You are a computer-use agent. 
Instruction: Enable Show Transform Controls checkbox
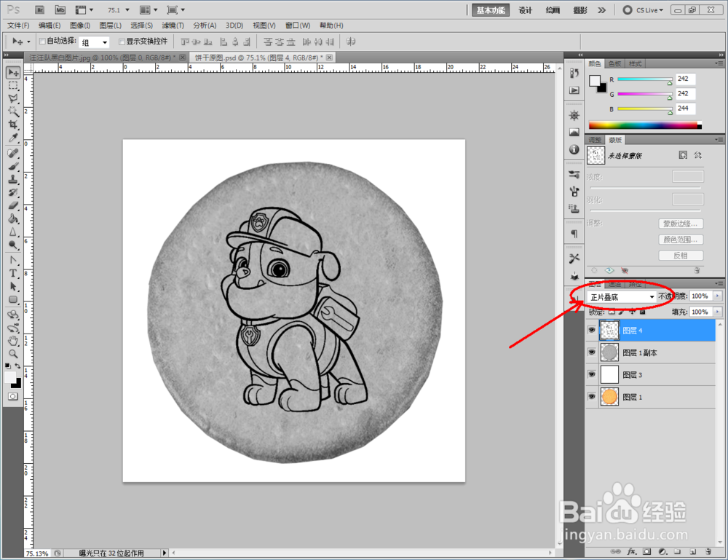[x=122, y=42]
